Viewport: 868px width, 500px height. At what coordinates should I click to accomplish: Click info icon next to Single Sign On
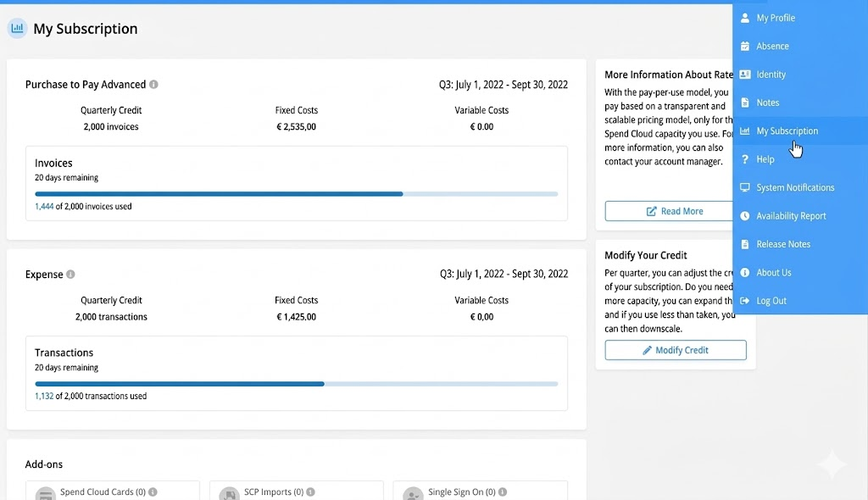point(502,492)
